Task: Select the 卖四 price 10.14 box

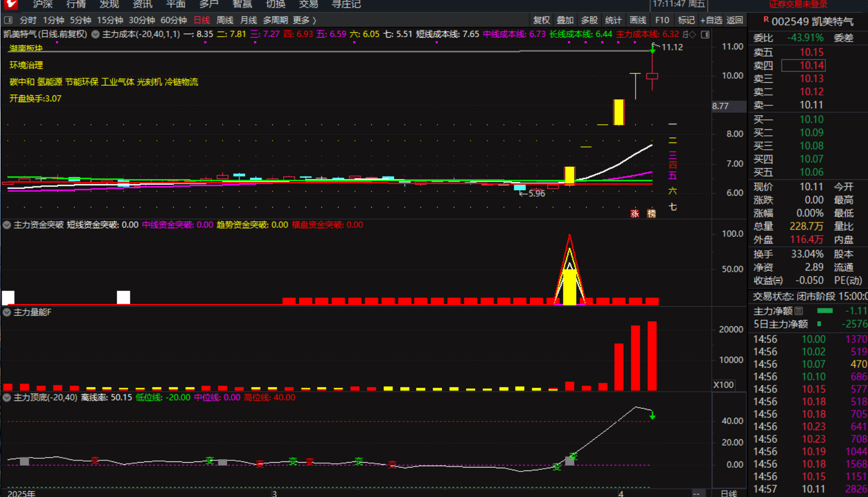Action: click(803, 66)
